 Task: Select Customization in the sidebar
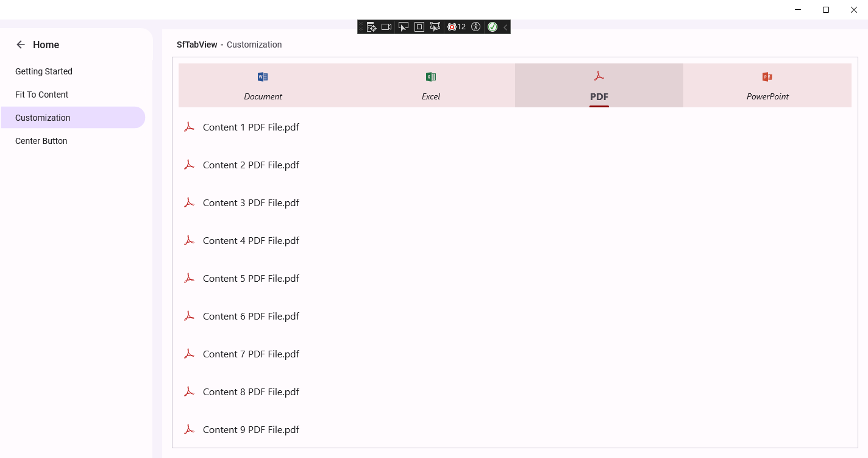click(x=73, y=118)
